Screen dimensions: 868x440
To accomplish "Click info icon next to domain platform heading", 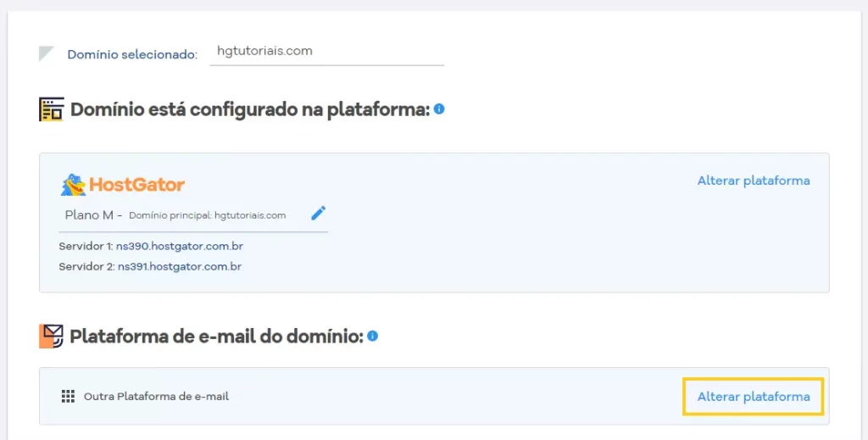I will 439,109.
